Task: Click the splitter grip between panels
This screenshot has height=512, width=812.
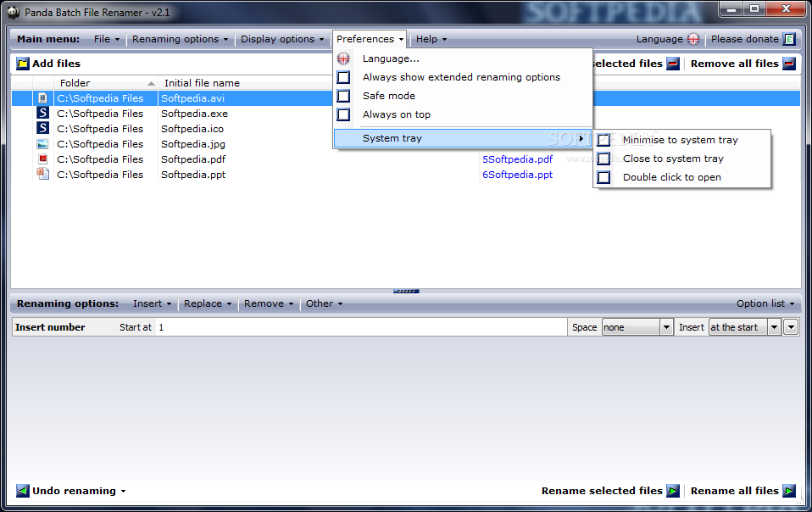Action: click(406, 292)
